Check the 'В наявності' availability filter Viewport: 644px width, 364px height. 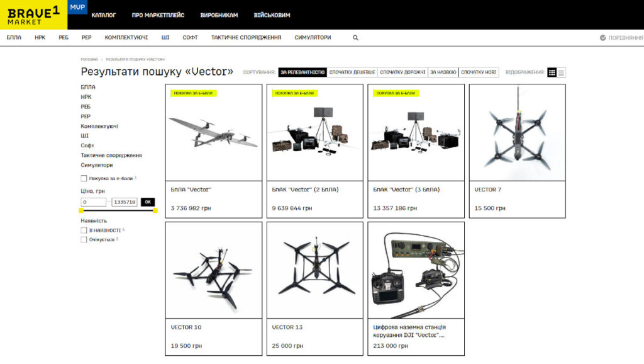click(x=84, y=230)
